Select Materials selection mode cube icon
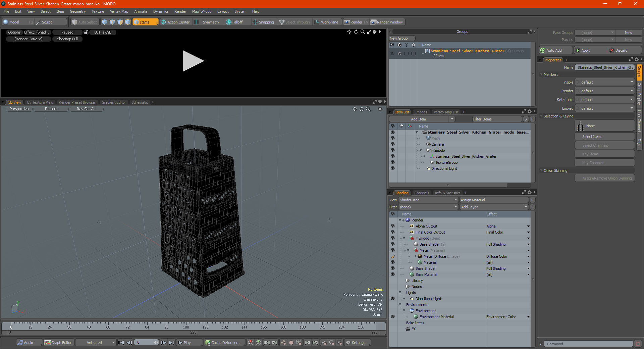Viewport: 644px width, 349px height. [128, 22]
